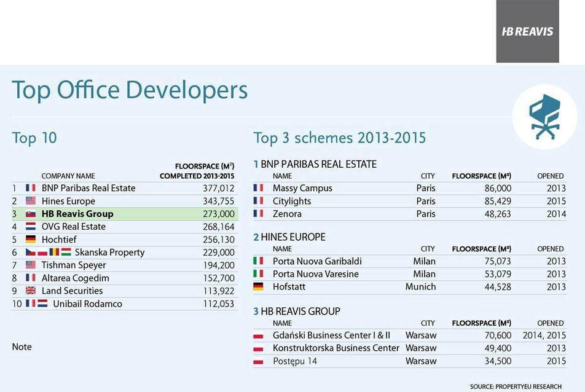The image size is (585, 392).
Task: Click the US flag beside Tishman Speyer
Action: pyautogui.click(x=31, y=265)
